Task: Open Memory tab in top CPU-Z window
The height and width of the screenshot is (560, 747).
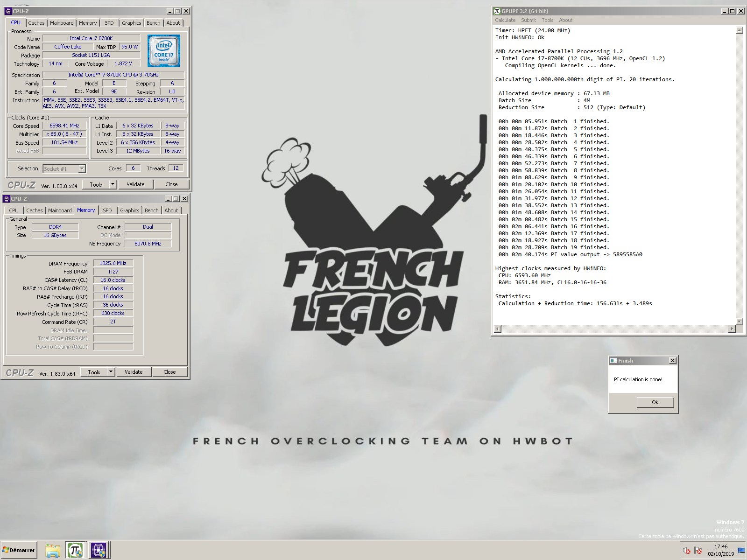Action: coord(88,23)
